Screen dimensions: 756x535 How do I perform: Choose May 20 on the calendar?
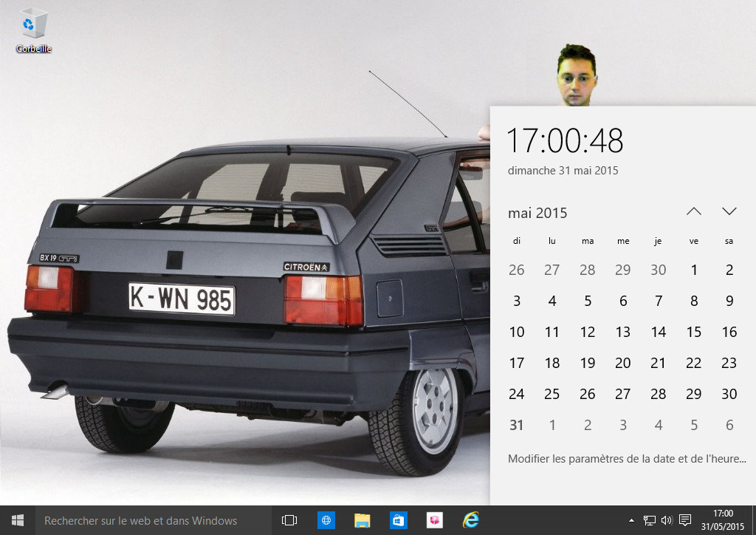click(623, 363)
